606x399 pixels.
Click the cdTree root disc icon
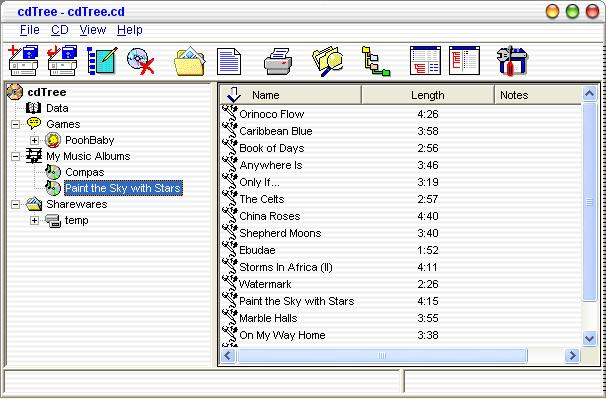(15, 92)
